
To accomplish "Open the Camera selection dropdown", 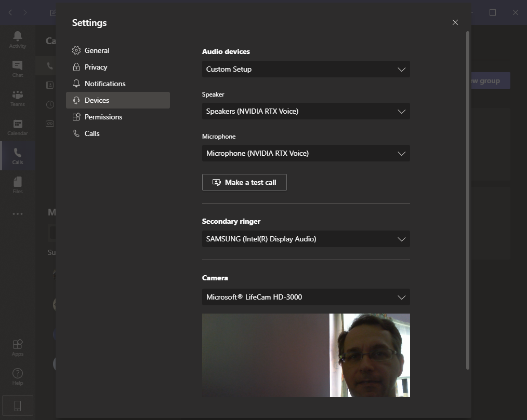I will 306,297.
